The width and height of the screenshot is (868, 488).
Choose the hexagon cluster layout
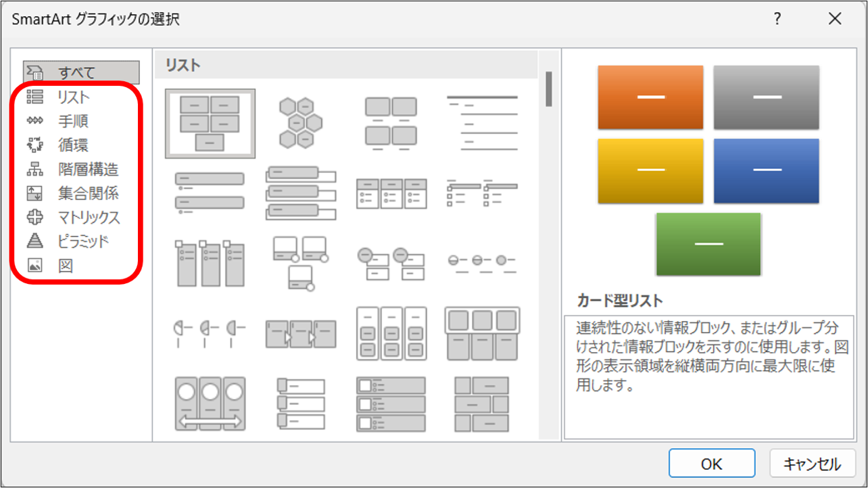pos(300,122)
